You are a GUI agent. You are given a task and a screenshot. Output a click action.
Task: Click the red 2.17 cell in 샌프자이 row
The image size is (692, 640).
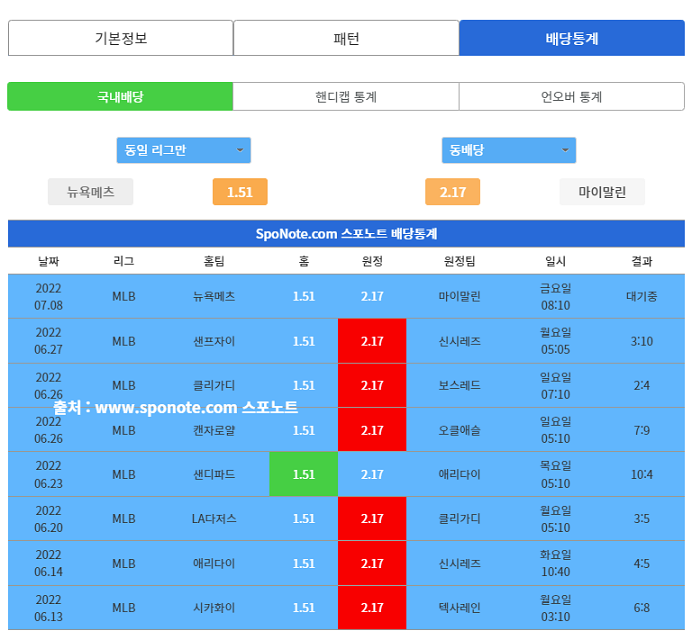pos(372,341)
